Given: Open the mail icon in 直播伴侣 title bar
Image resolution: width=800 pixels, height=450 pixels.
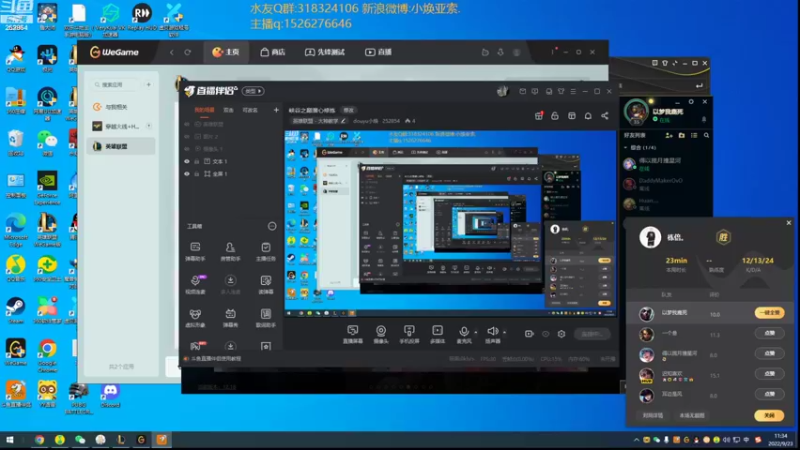Looking at the screenshot, I should pos(522,91).
